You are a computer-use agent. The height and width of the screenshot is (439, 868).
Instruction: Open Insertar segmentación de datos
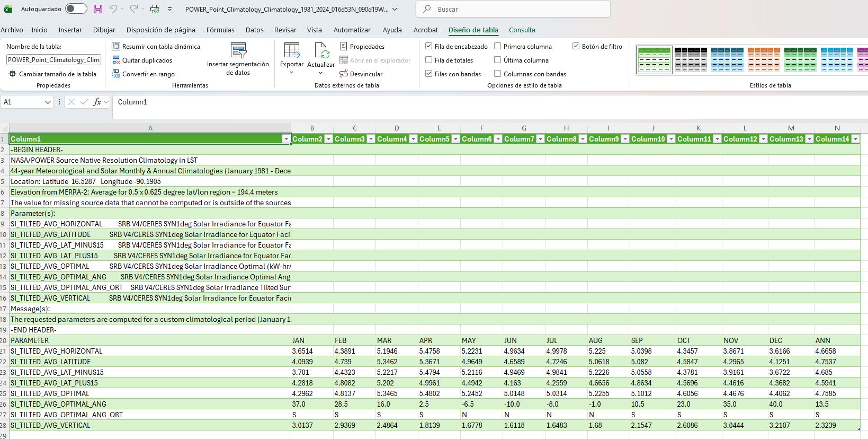point(238,59)
